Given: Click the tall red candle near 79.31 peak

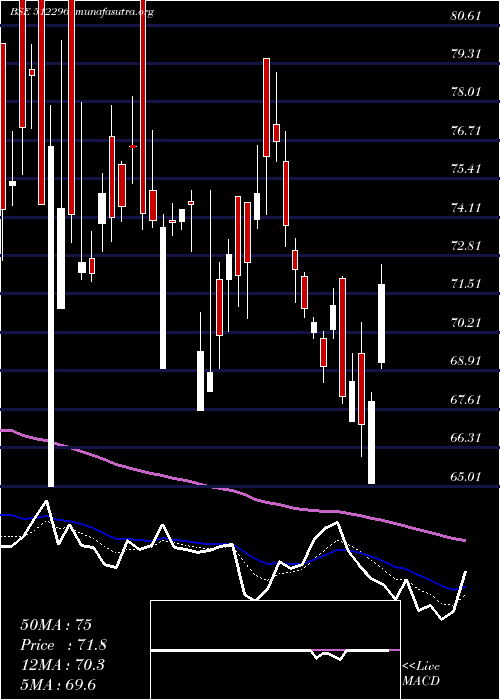Looking at the screenshot, I should 267,107.
